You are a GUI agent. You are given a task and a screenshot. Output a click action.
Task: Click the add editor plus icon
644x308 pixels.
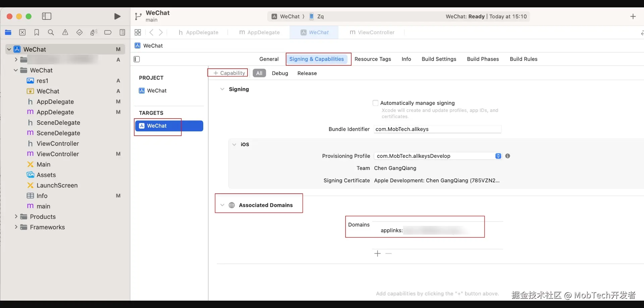point(633,16)
